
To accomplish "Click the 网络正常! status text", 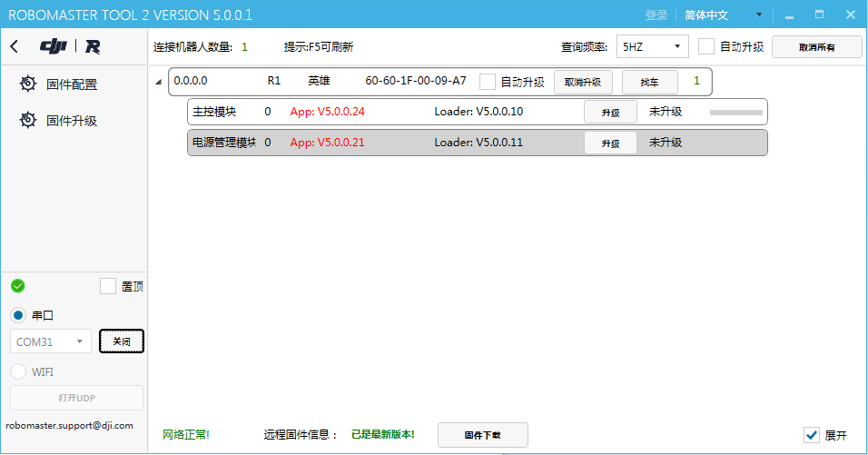I will tap(186, 434).
